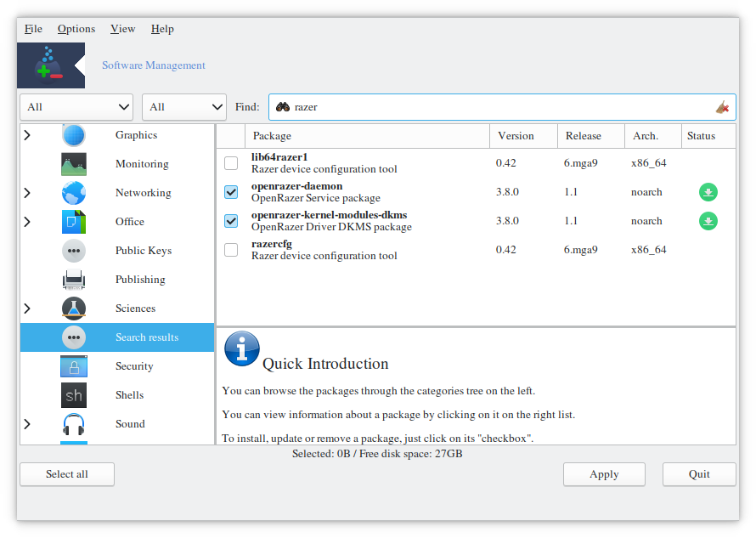756x538 pixels.
Task: Click the Monitoring category chart icon
Action: point(74,164)
